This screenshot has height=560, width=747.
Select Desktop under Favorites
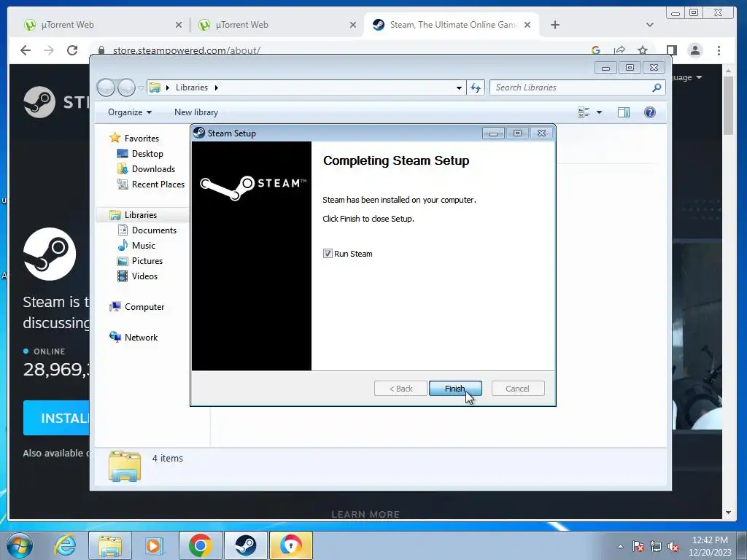tap(147, 154)
